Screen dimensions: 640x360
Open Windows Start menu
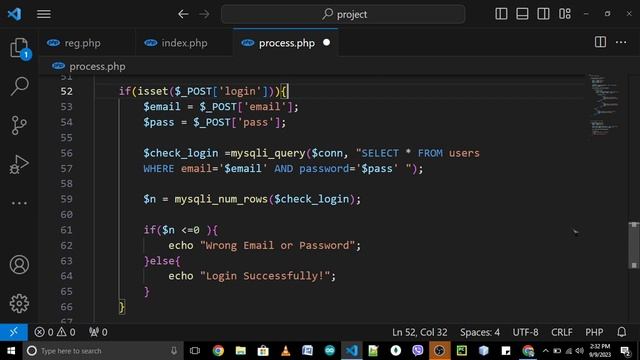(x=11, y=351)
